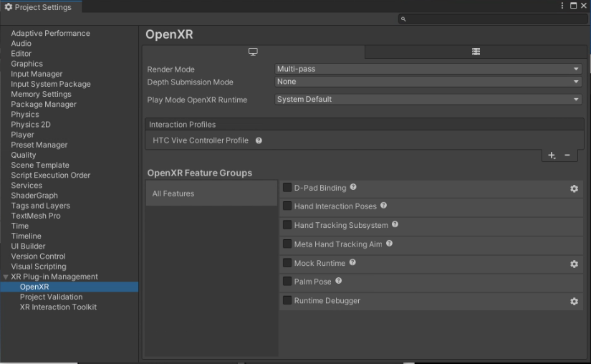Open the Render Mode dropdown
Viewport: 591px width, 364px height.
(x=428, y=69)
